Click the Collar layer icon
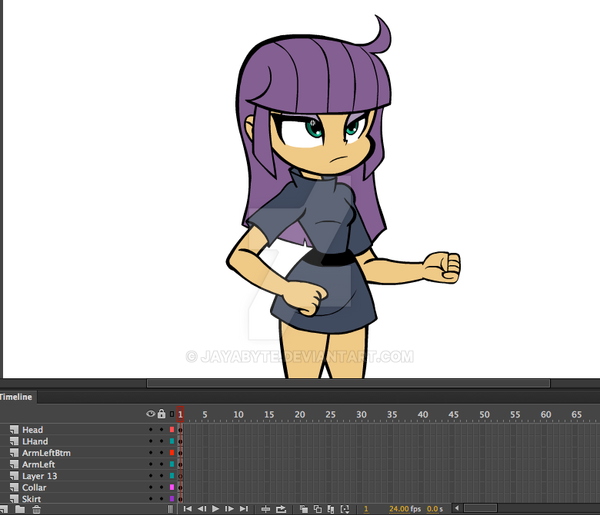The image size is (600, 515). 14,487
